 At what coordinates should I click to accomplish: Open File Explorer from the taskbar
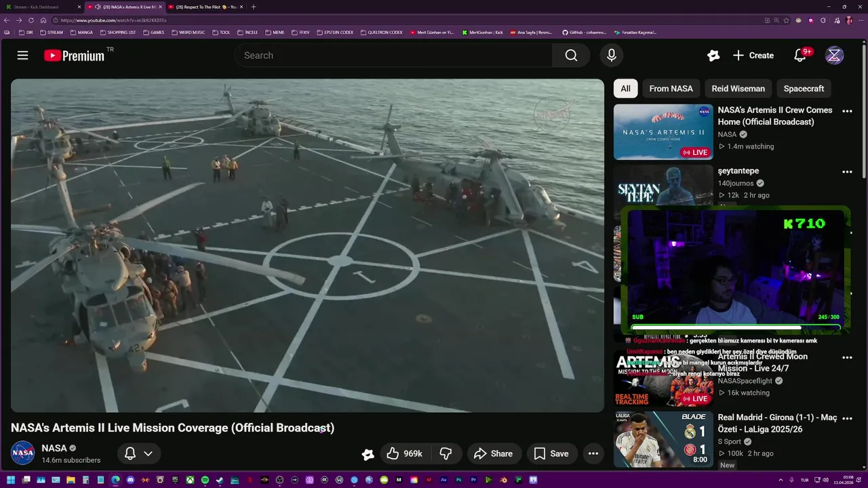click(71, 480)
